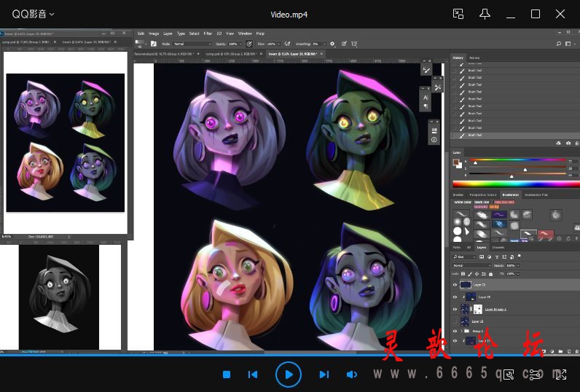Create new document from current state
The image size is (580, 392).
[x=560, y=143]
